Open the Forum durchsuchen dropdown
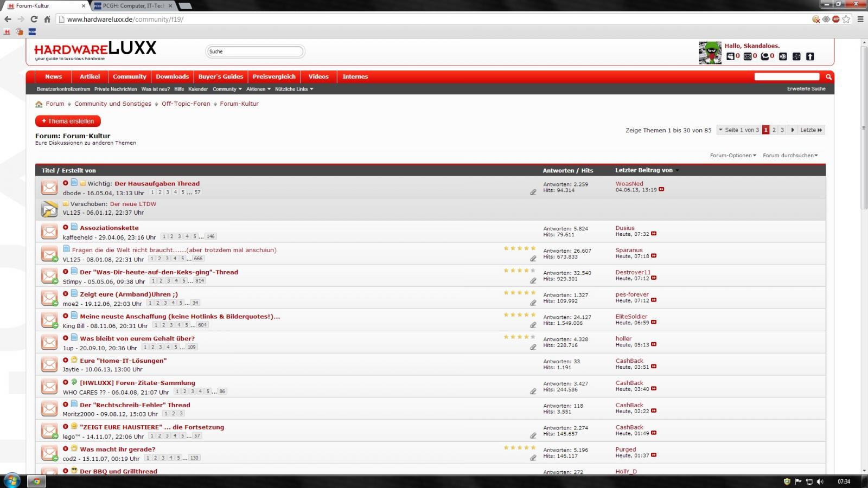Screen dimensions: 868x488 click(x=790, y=156)
